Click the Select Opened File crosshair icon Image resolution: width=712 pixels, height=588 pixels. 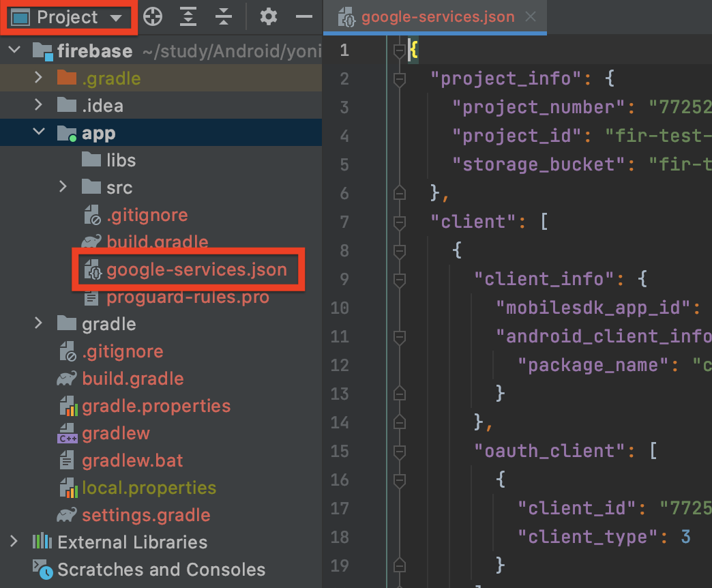pyautogui.click(x=153, y=17)
